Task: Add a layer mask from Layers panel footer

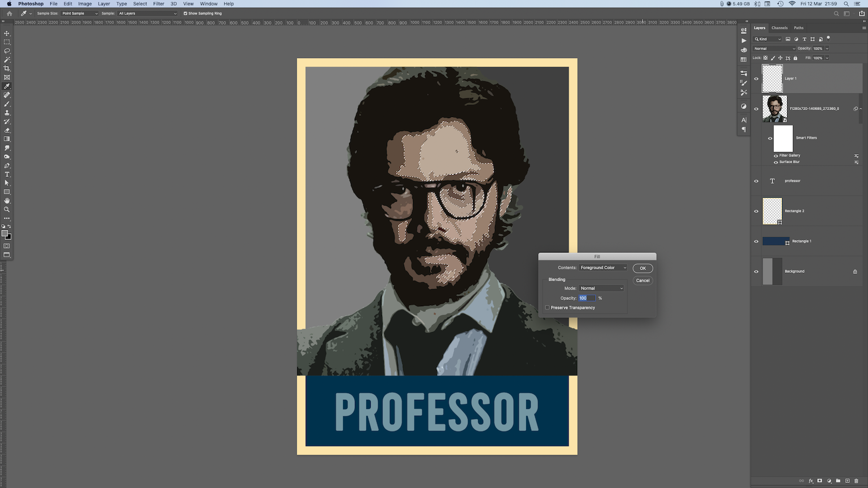Action: pyautogui.click(x=819, y=481)
